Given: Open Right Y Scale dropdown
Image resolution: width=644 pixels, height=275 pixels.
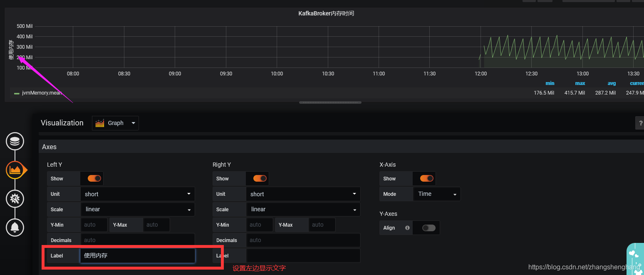Looking at the screenshot, I should [x=303, y=210].
